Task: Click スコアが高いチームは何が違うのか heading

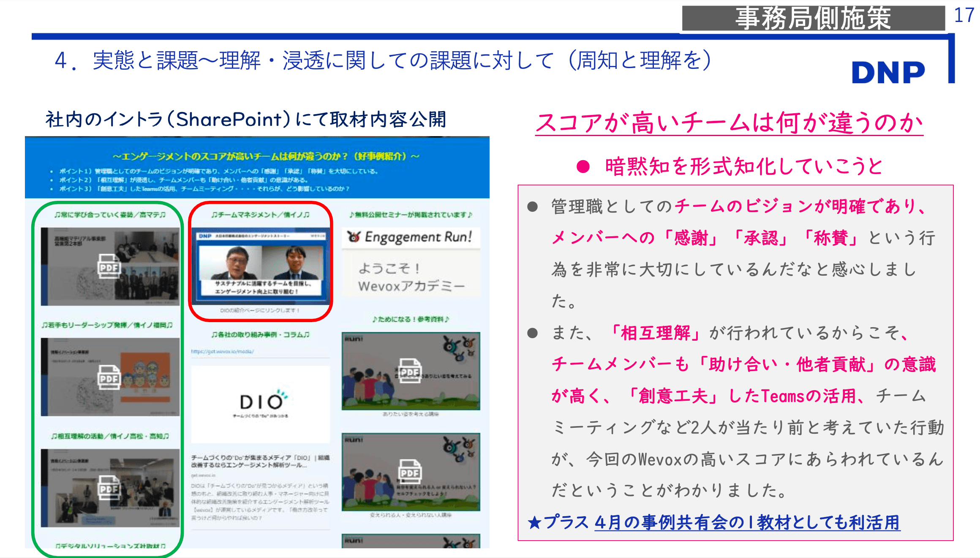Action: pos(729,123)
